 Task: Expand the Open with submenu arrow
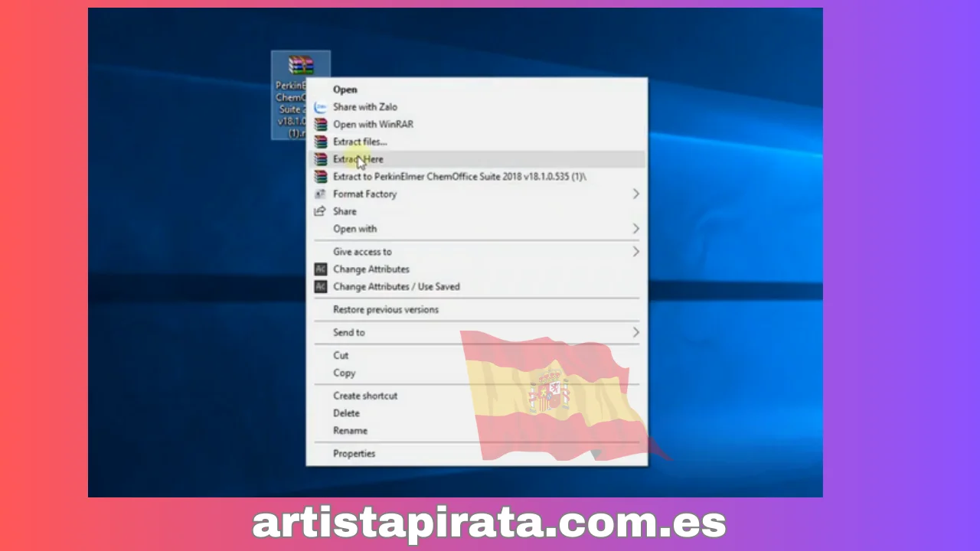click(x=635, y=229)
